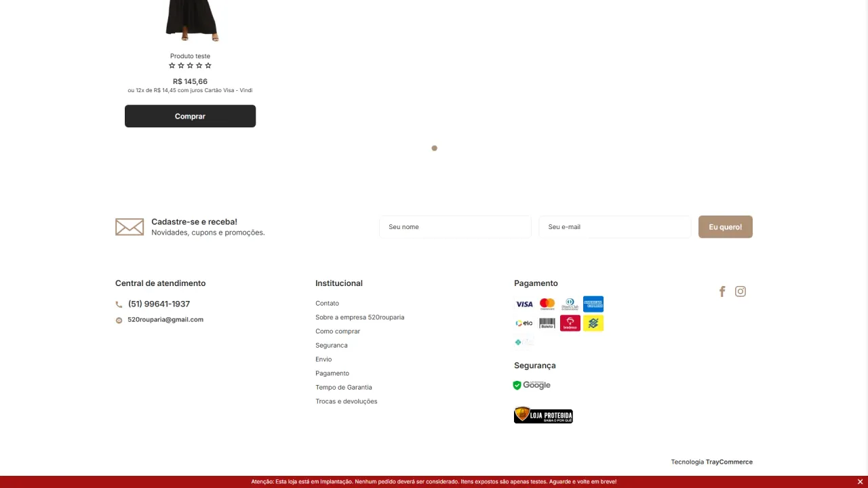Open the Tecnologia TrayCommerce link
The width and height of the screenshot is (868, 488).
(712, 462)
